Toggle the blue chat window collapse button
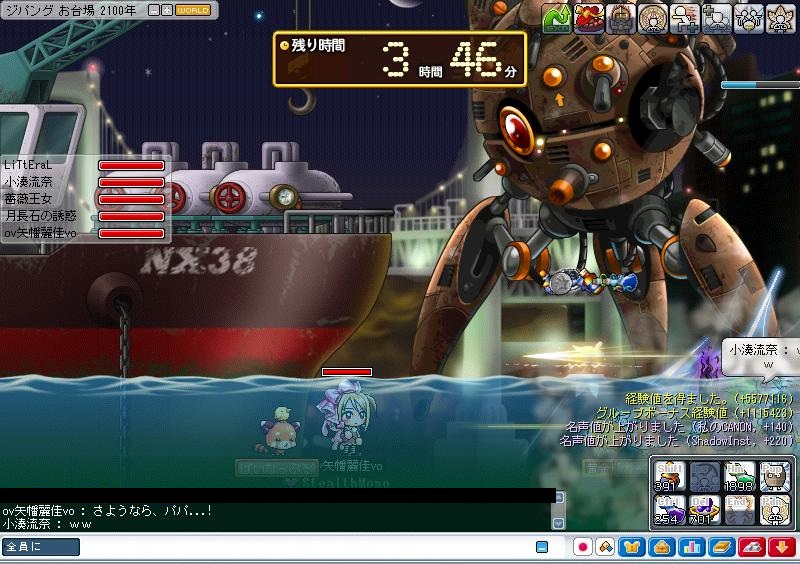 542,547
